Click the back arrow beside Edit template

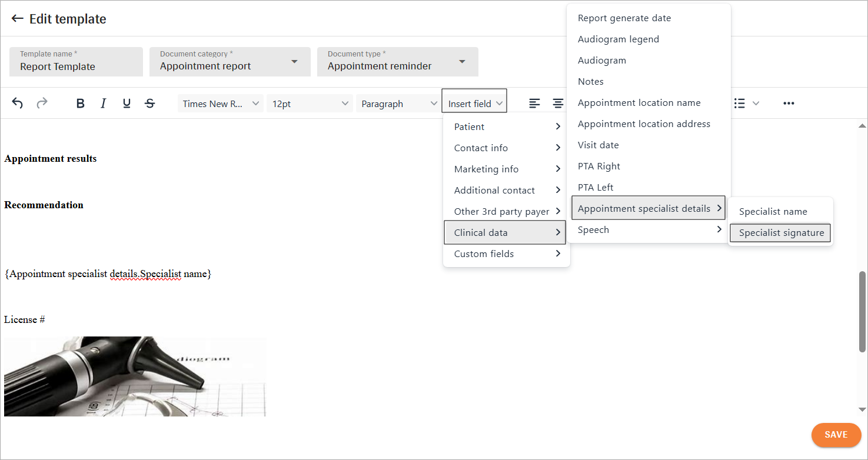(x=17, y=19)
